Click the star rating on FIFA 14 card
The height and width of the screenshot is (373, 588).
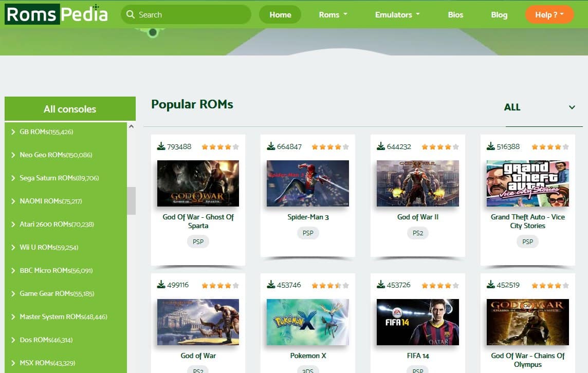440,286
